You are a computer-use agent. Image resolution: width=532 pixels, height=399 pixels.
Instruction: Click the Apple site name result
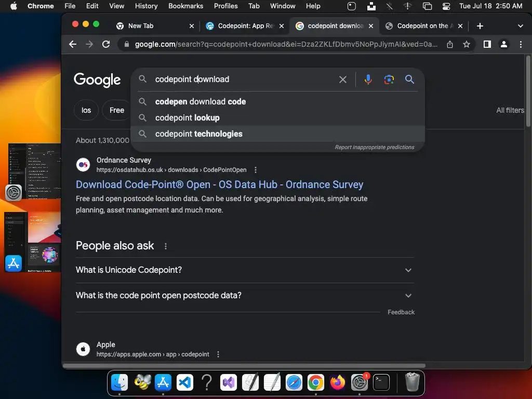(106, 345)
